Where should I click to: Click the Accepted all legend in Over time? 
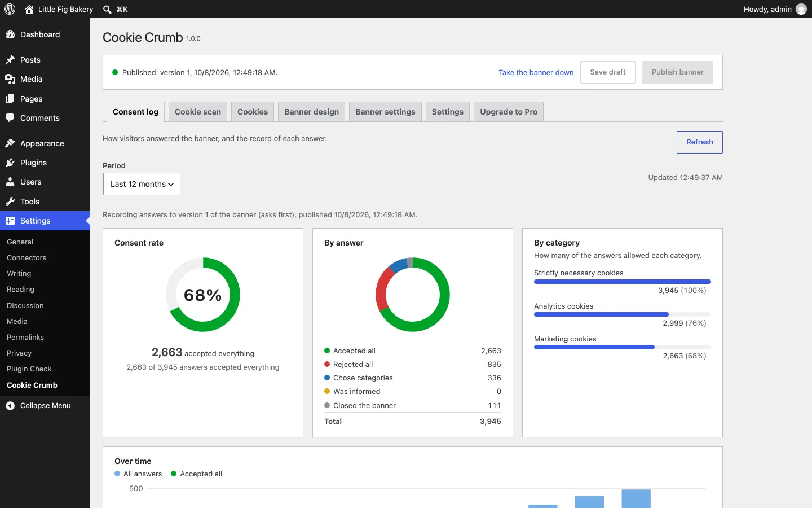[197, 474]
